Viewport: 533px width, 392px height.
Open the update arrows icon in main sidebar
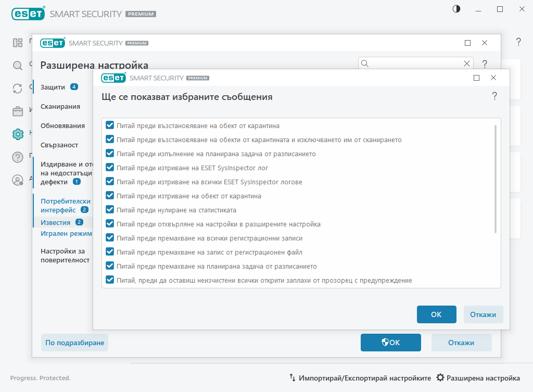pyautogui.click(x=18, y=88)
